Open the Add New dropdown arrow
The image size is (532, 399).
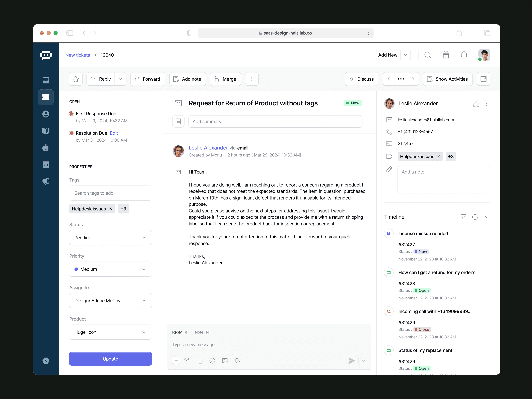coord(405,55)
